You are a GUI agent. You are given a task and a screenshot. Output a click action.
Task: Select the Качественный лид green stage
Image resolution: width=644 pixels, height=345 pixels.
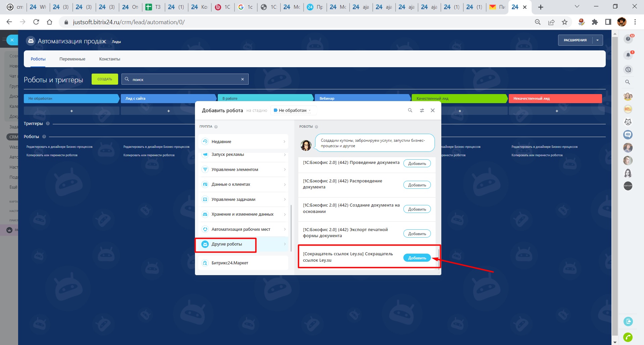(459, 98)
